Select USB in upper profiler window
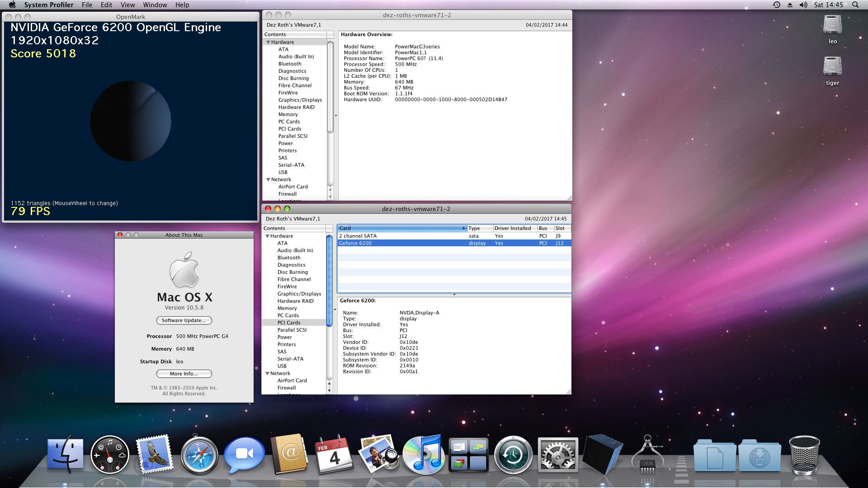The height and width of the screenshot is (488, 868). coord(283,172)
